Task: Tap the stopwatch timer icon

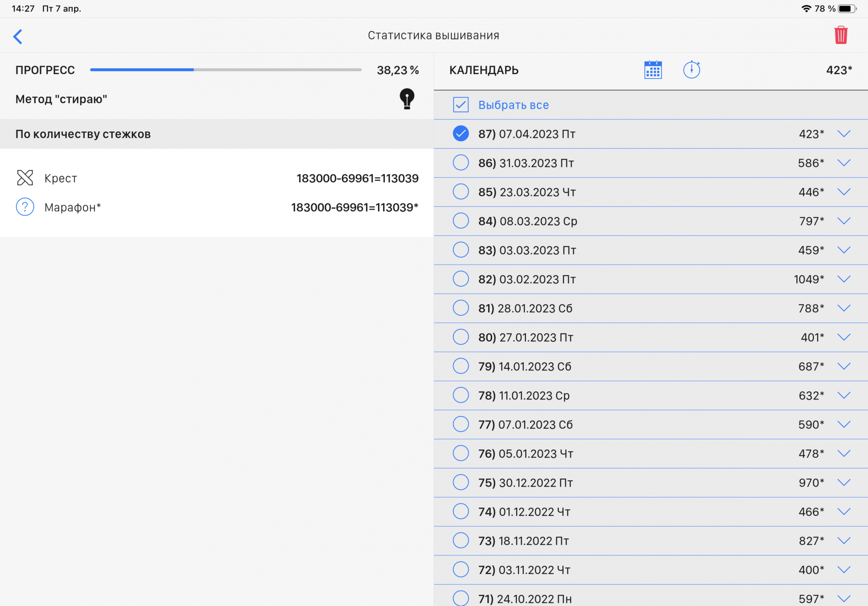Action: click(x=691, y=70)
